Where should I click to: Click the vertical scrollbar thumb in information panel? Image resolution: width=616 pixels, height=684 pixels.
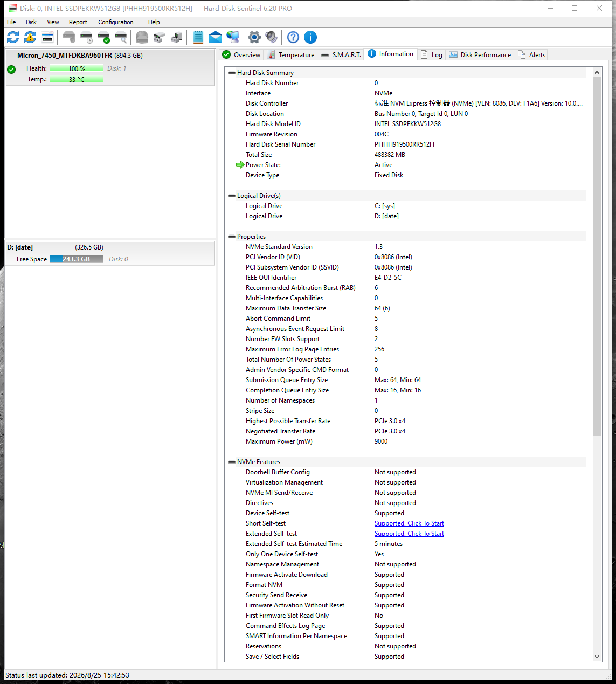coord(597,256)
